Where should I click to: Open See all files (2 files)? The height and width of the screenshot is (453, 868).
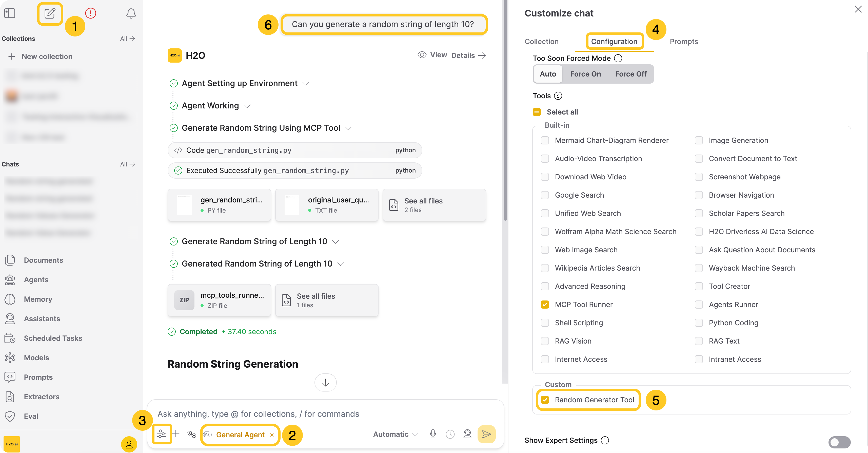point(434,205)
